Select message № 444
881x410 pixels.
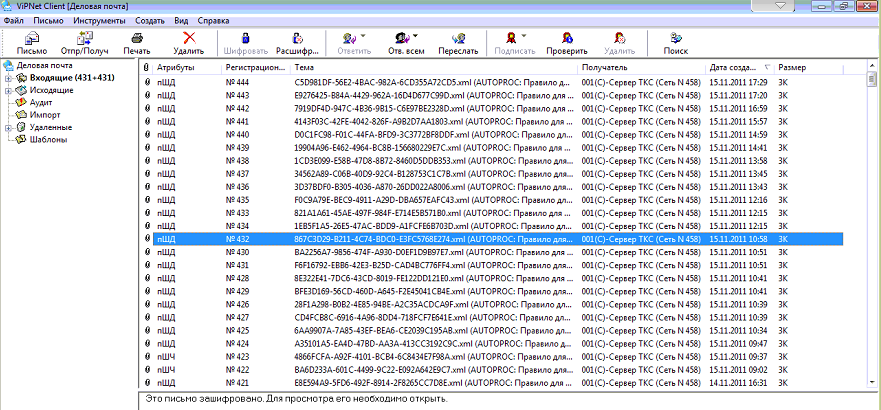point(492,82)
